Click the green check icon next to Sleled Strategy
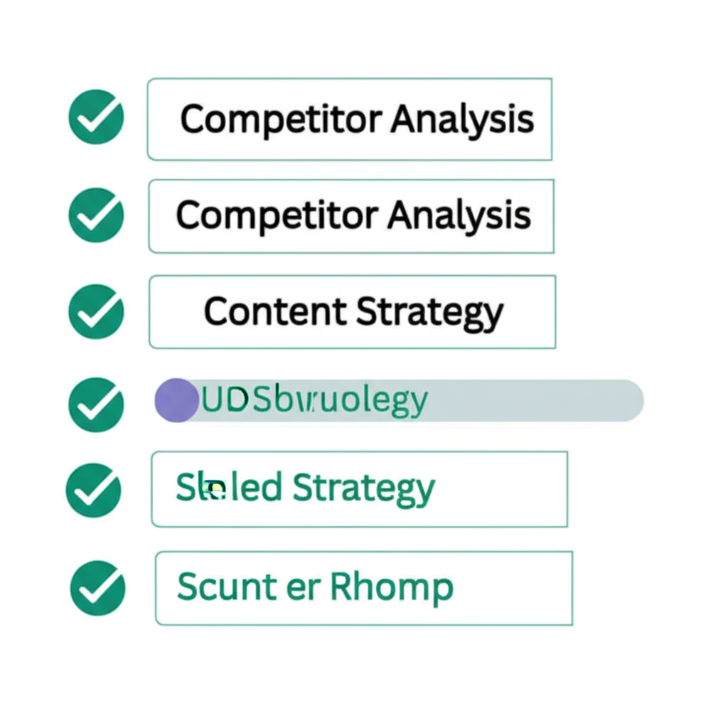 point(93,490)
